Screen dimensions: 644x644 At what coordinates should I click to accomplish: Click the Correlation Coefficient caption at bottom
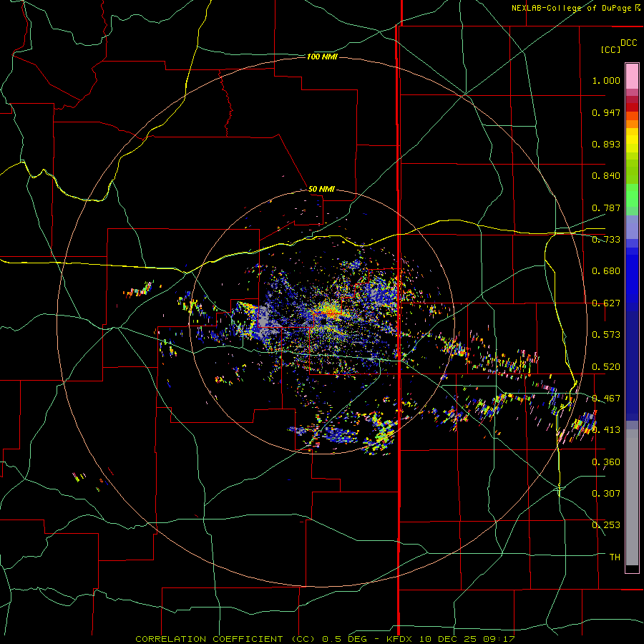pyautogui.click(x=325, y=639)
